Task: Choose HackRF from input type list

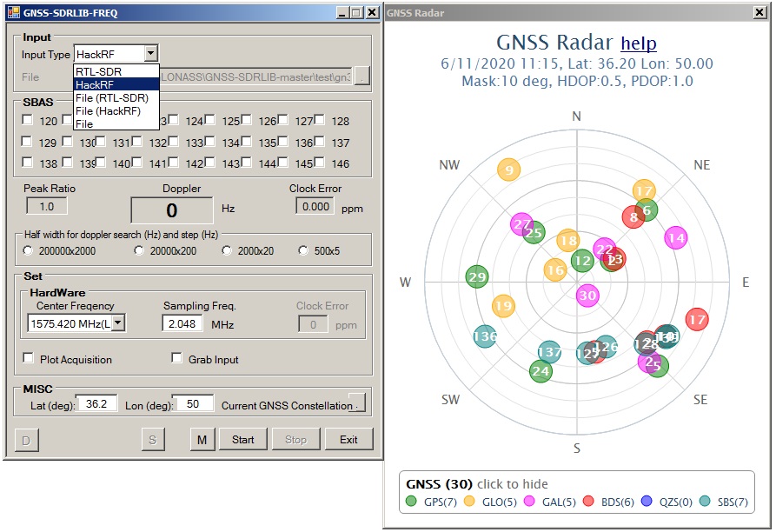Action: tap(116, 84)
